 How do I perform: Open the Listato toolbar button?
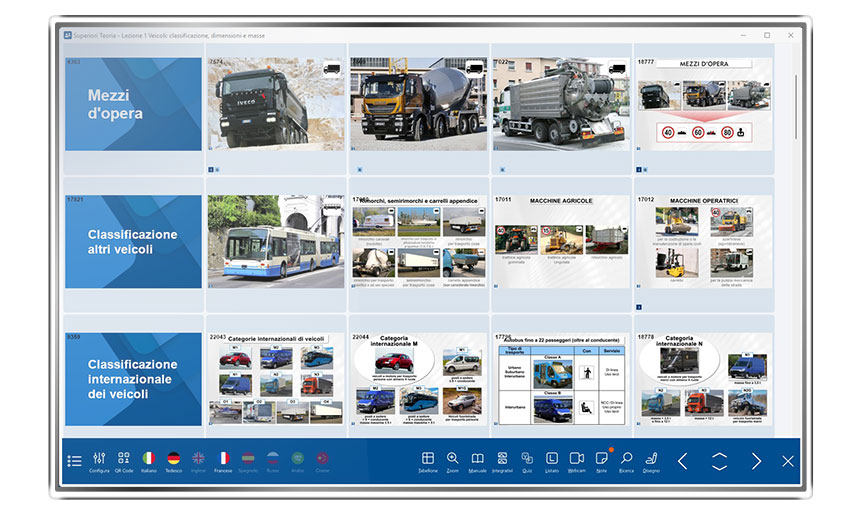click(552, 460)
